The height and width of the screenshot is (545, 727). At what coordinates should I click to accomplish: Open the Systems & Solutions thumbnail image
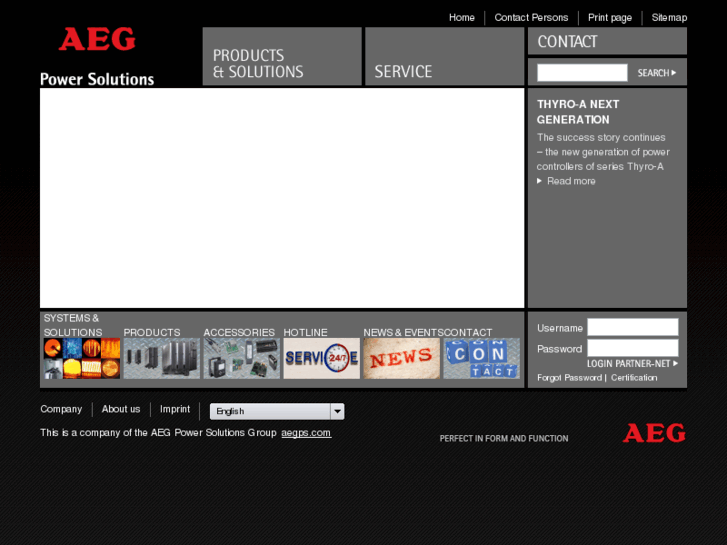(x=82, y=358)
